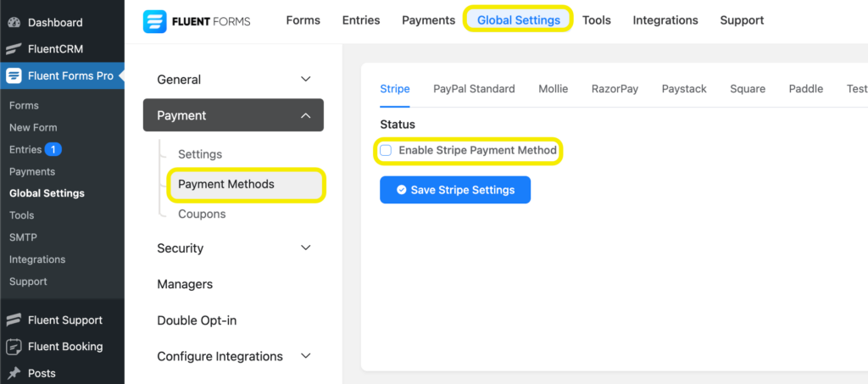This screenshot has width=868, height=384.
Task: Open the Managers settings page
Action: 185,284
